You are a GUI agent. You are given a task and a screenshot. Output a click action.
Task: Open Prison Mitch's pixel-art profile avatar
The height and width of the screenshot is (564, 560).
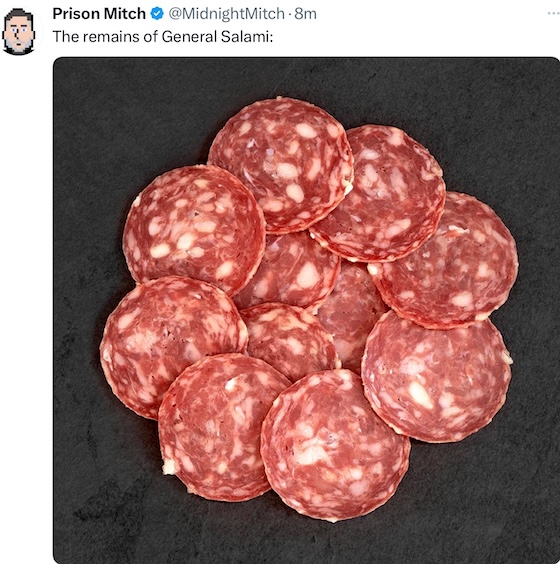coord(19,32)
